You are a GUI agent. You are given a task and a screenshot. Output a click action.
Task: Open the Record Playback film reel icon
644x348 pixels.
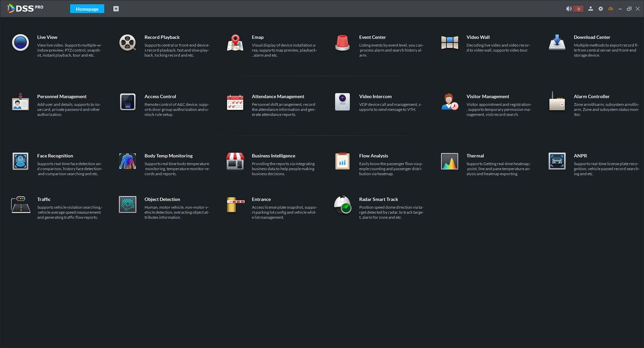pos(128,42)
